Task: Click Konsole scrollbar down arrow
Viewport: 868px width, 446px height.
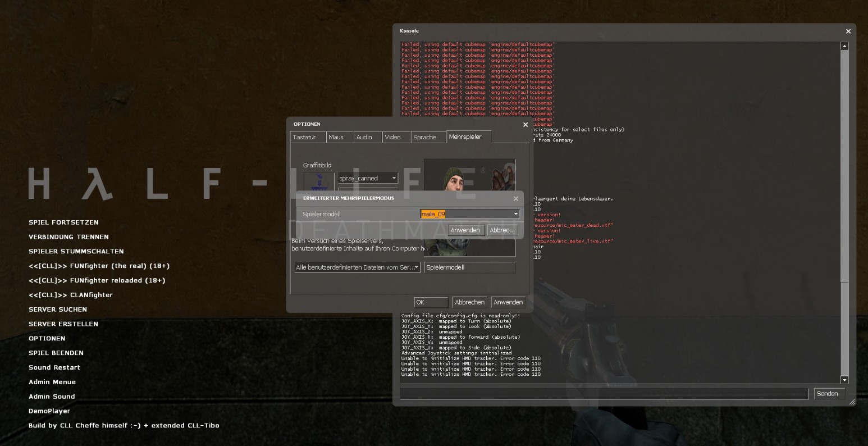Action: pyautogui.click(x=844, y=380)
